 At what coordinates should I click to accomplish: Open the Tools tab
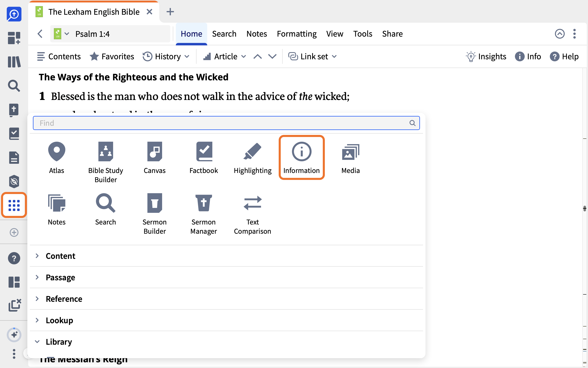pyautogui.click(x=363, y=34)
